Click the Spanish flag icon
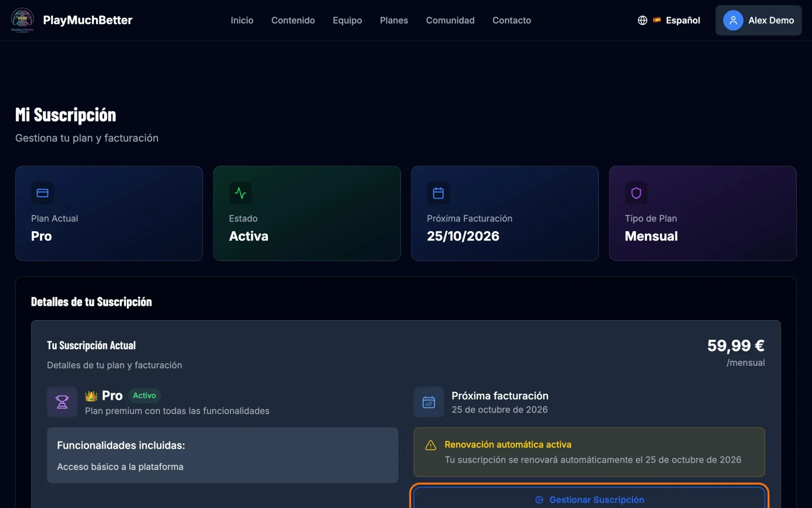Viewport: 812px width, 508px height. [657, 20]
